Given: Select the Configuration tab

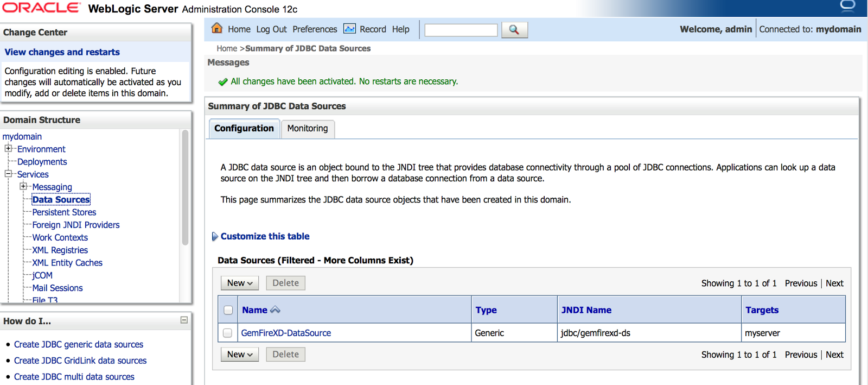Looking at the screenshot, I should [x=244, y=129].
